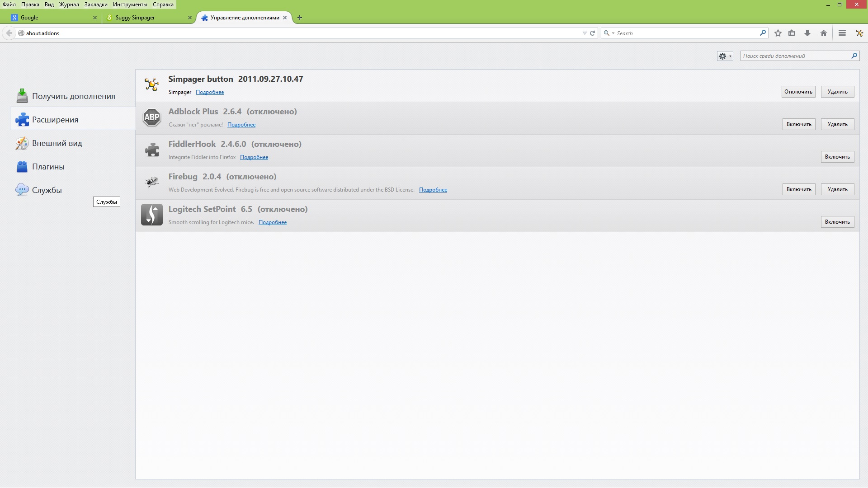The height and width of the screenshot is (488, 868).
Task: Enable the Adblock Plus extension
Action: pyautogui.click(x=798, y=124)
